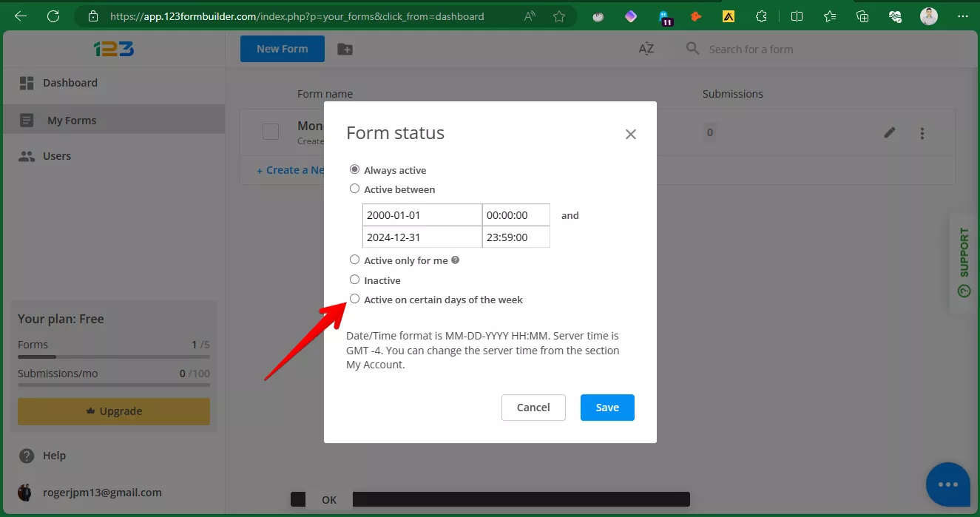Viewport: 980px width, 517px height.
Task: Click the help icon beside Active only for me
Action: click(x=456, y=260)
